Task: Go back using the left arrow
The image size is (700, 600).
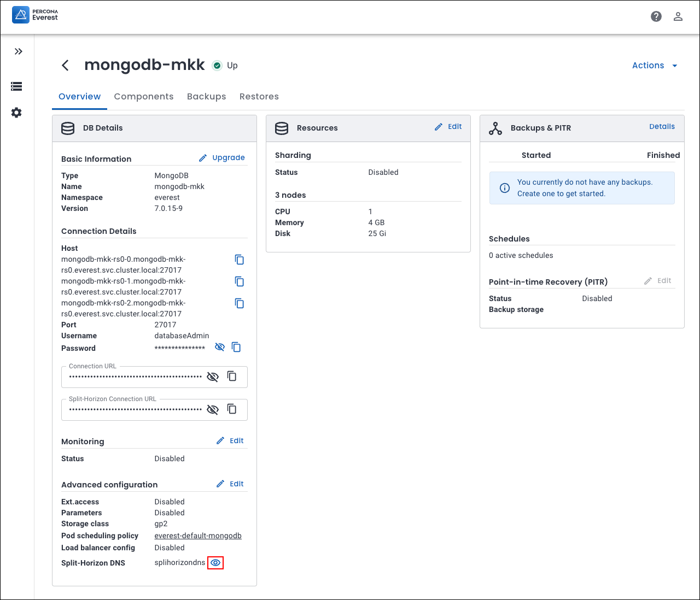Action: (x=65, y=66)
